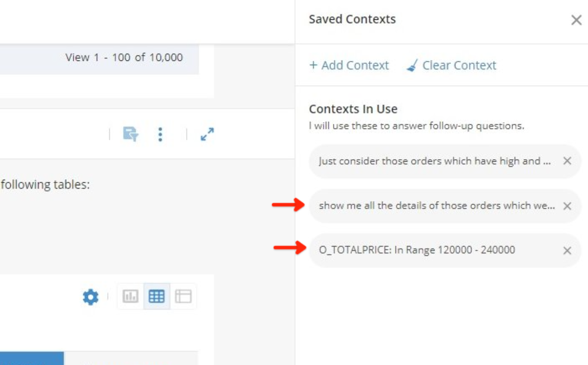
Task: Open the three-dot more options menu
Action: [x=160, y=134]
